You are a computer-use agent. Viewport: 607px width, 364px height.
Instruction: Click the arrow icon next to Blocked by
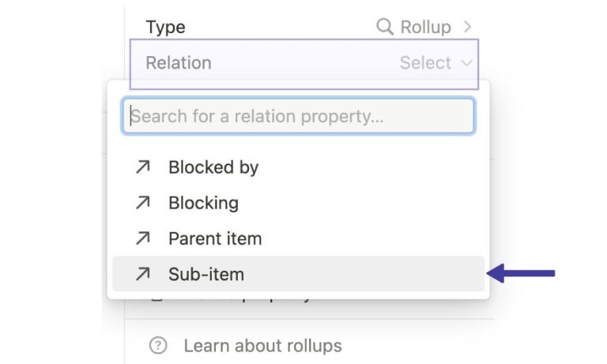coord(143,167)
